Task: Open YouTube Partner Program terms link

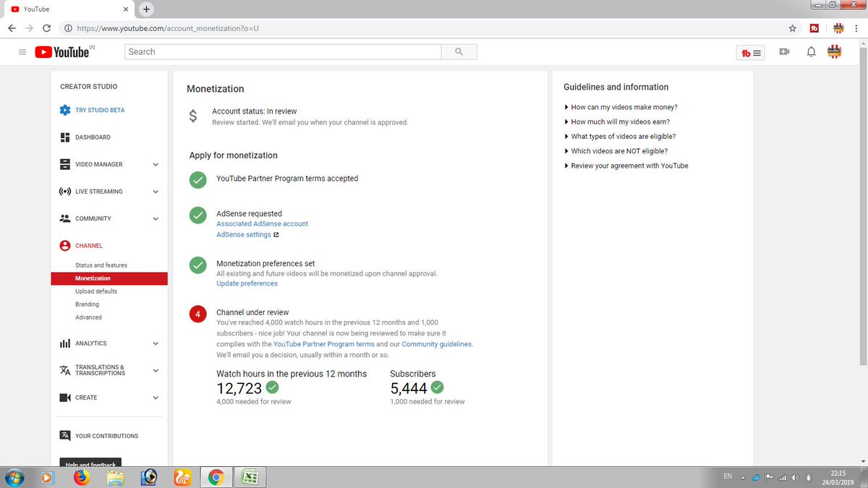Action: 324,344
